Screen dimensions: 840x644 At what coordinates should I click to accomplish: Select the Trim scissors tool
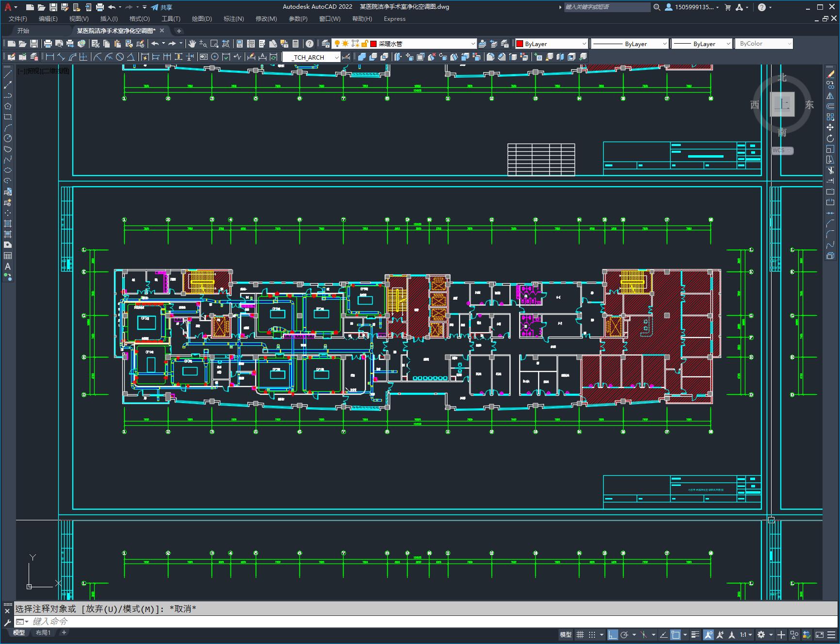coord(830,170)
